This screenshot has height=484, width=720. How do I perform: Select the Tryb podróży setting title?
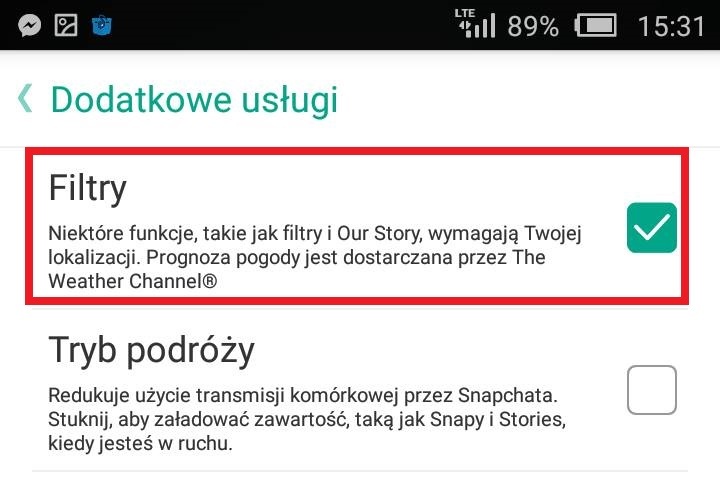[151, 350]
